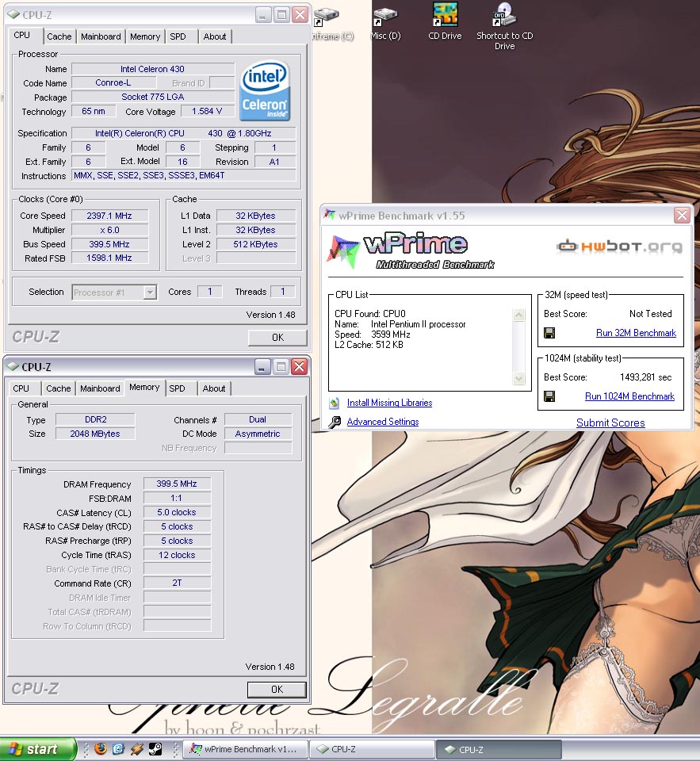Viewport: 700px width, 761px height.
Task: Click the Rated FSB value 1598.1 MHz
Action: click(109, 258)
